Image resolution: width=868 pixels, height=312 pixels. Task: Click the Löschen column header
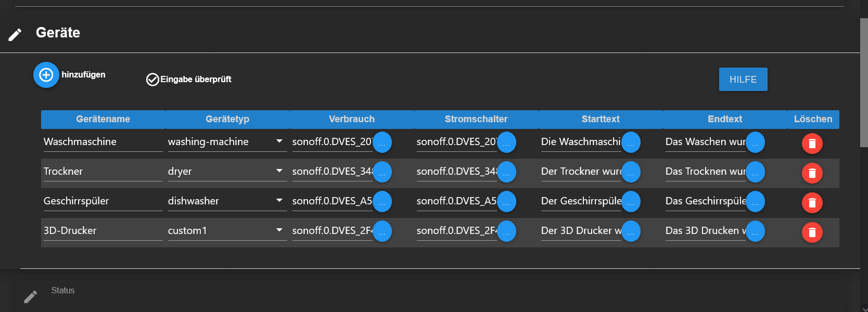[x=813, y=119]
